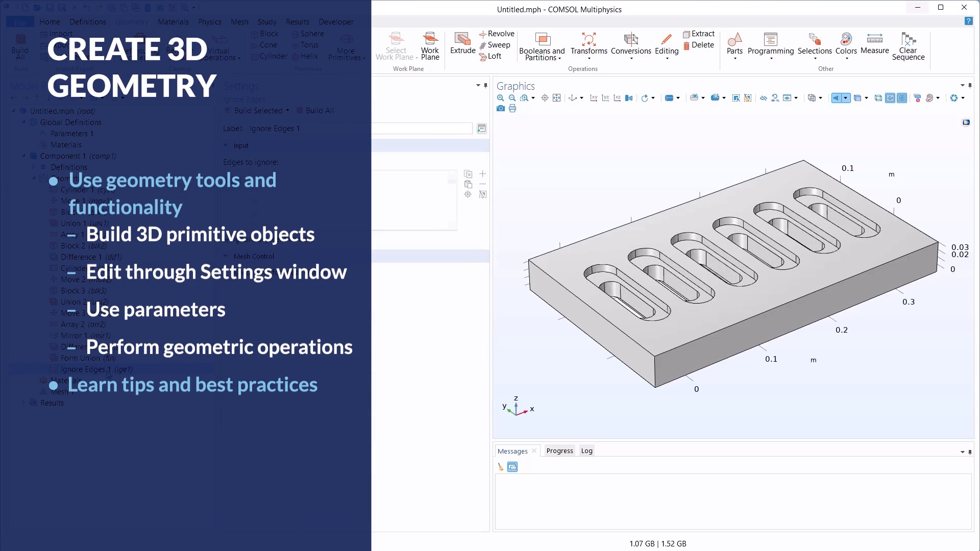
Task: Open Graphics window options arrow
Action: pyautogui.click(x=963, y=85)
